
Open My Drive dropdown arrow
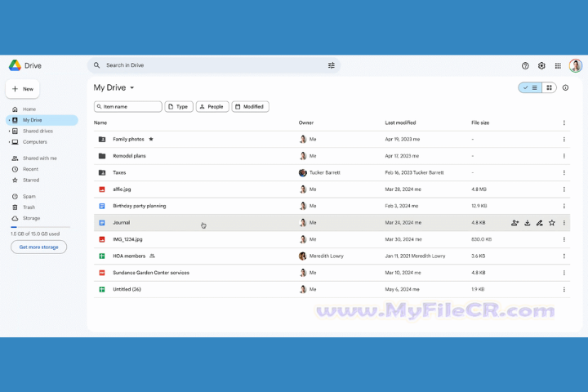[132, 87]
